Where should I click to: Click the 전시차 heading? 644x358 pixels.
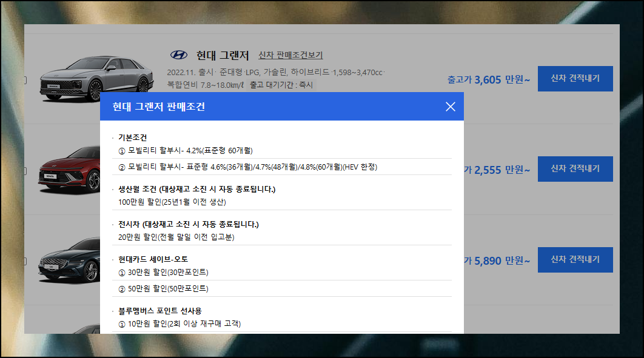[x=189, y=224]
